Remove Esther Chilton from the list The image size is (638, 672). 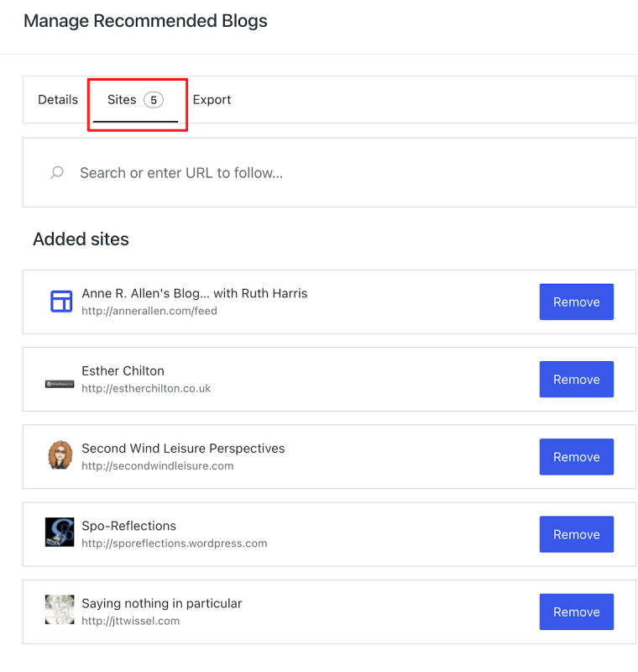pyautogui.click(x=576, y=379)
